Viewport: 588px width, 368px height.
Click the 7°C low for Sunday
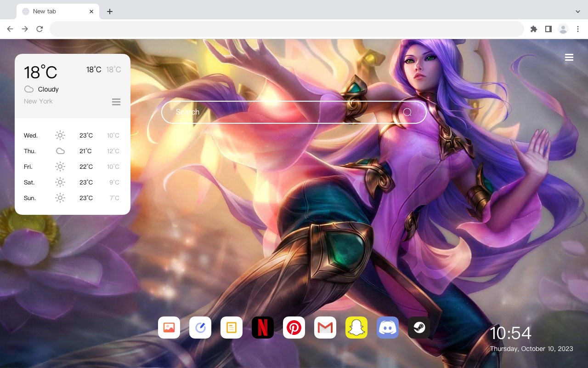click(114, 198)
